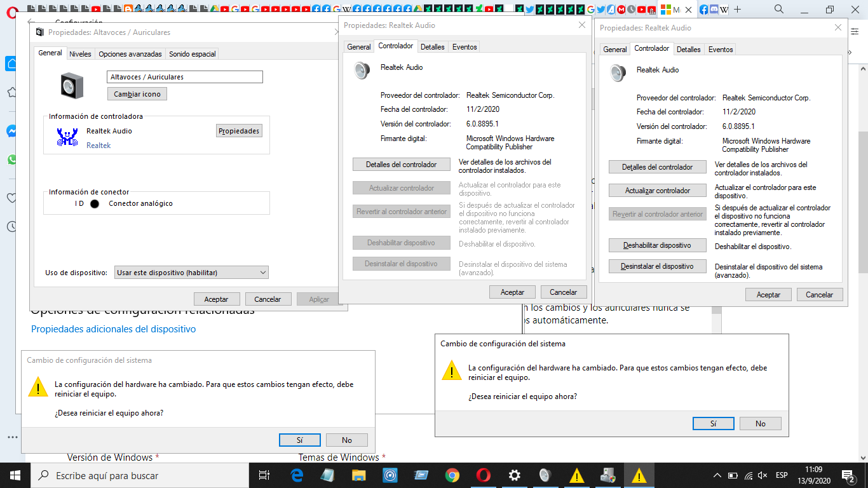
Task: Open the Wi-Fi network tray icon
Action: 749,475
